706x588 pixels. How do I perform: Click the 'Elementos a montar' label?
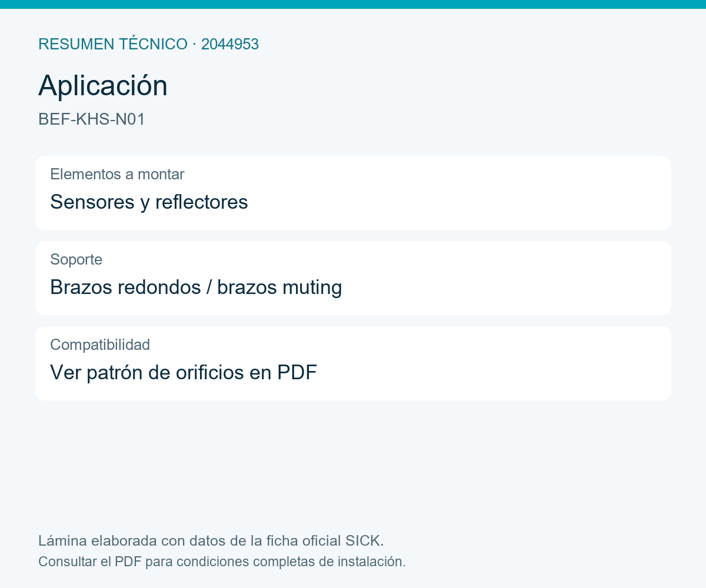[x=117, y=174]
